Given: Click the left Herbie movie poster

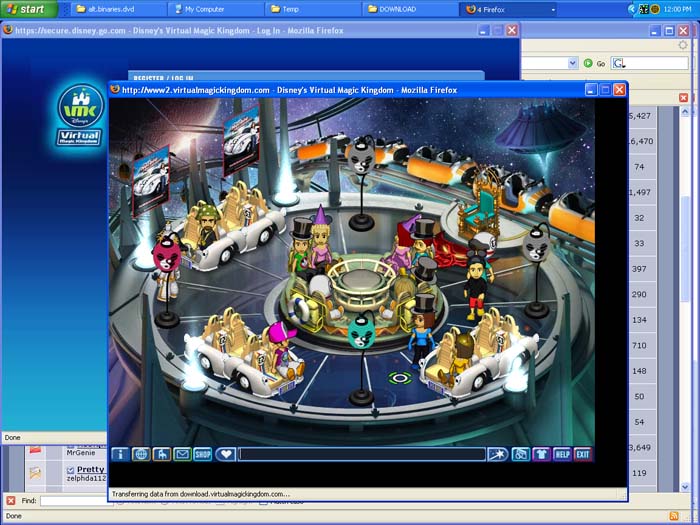Looking at the screenshot, I should pos(151,181).
